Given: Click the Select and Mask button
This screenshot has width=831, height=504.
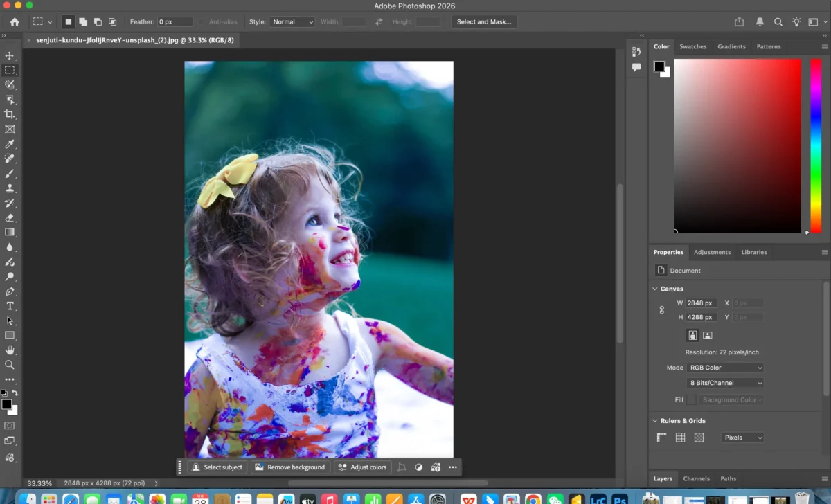Looking at the screenshot, I should pyautogui.click(x=483, y=21).
